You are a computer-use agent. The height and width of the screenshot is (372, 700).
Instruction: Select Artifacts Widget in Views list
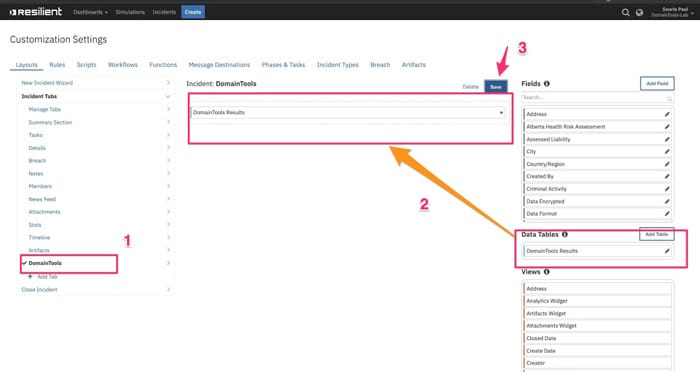click(x=597, y=313)
